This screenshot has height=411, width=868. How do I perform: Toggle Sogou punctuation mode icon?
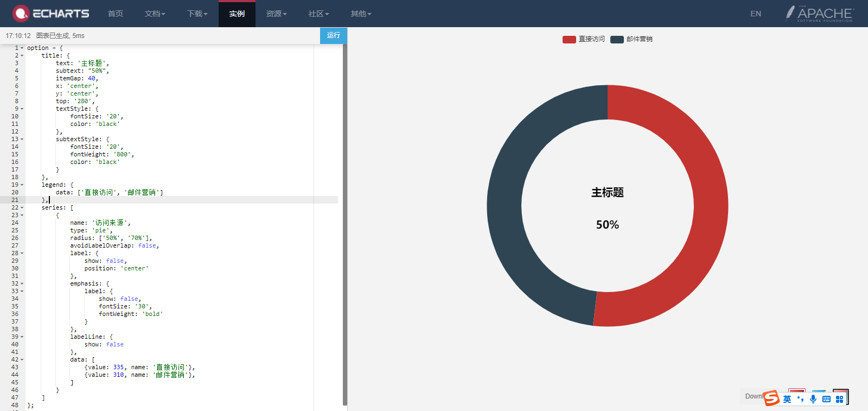coord(800,399)
